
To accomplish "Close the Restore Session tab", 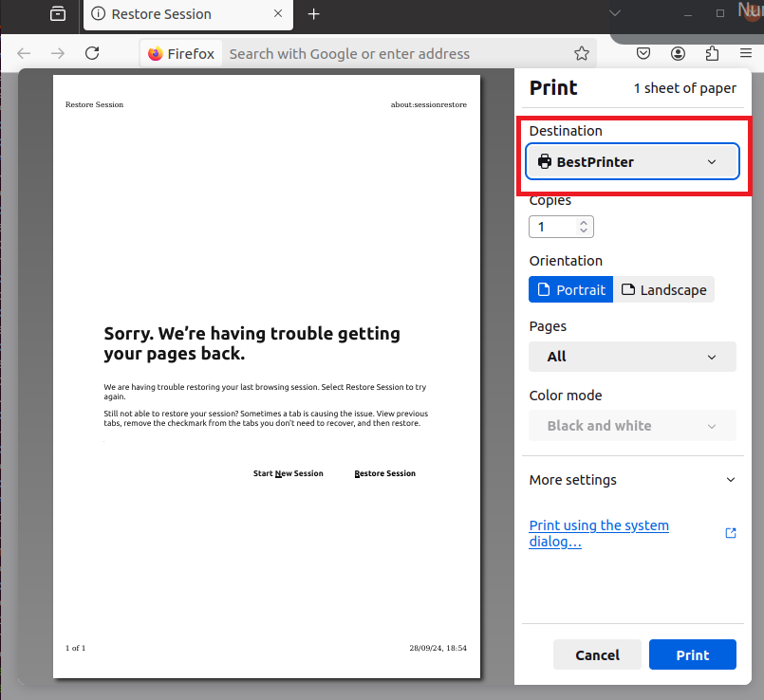I will 278,13.
